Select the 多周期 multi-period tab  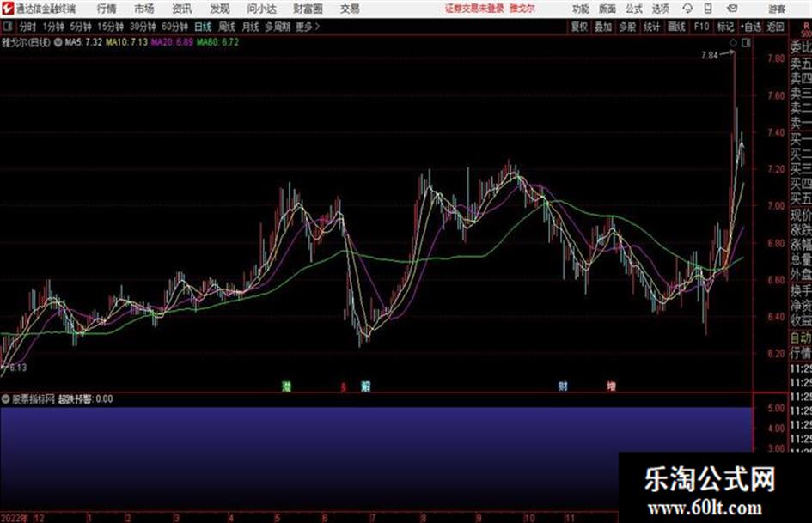click(x=278, y=27)
